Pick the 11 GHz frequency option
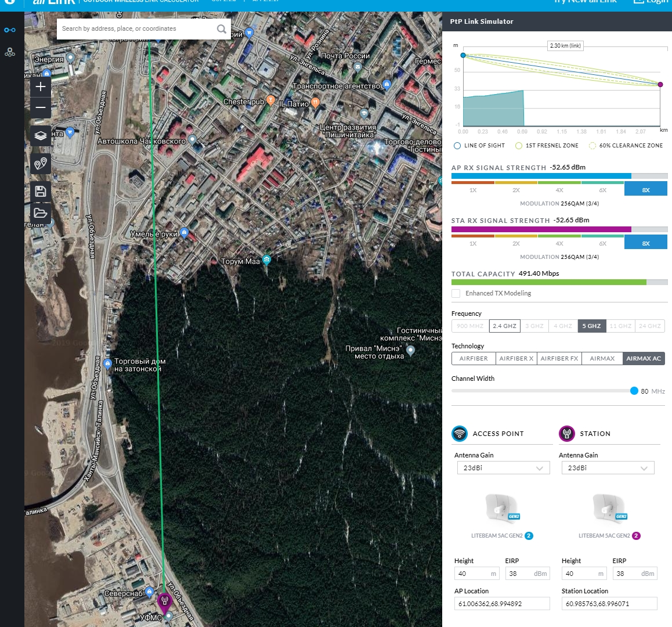672x627 pixels. (x=620, y=326)
